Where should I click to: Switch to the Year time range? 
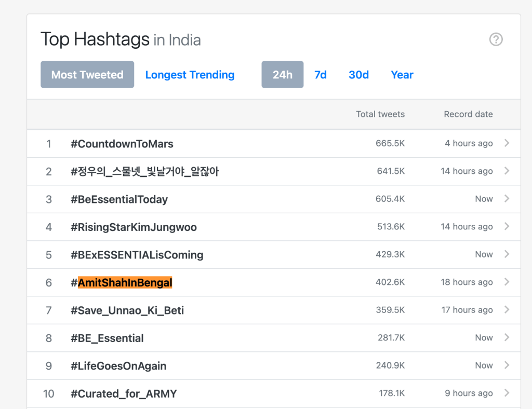pyautogui.click(x=402, y=75)
